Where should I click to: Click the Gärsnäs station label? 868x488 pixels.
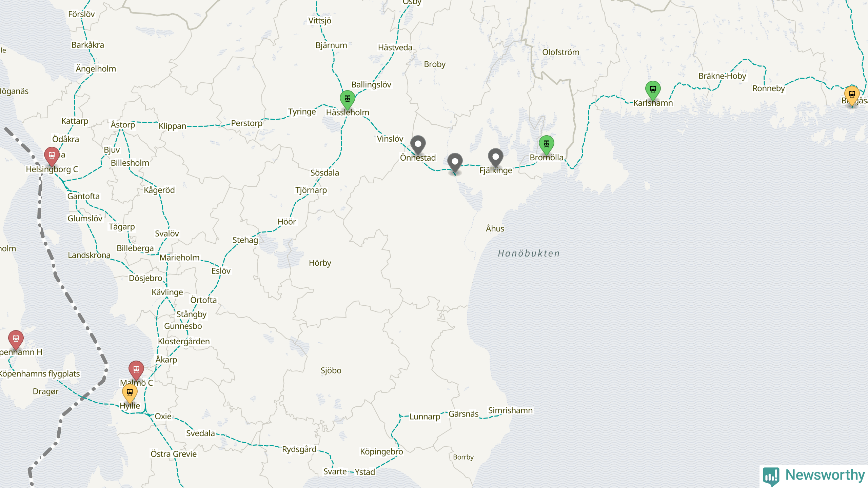click(x=463, y=414)
